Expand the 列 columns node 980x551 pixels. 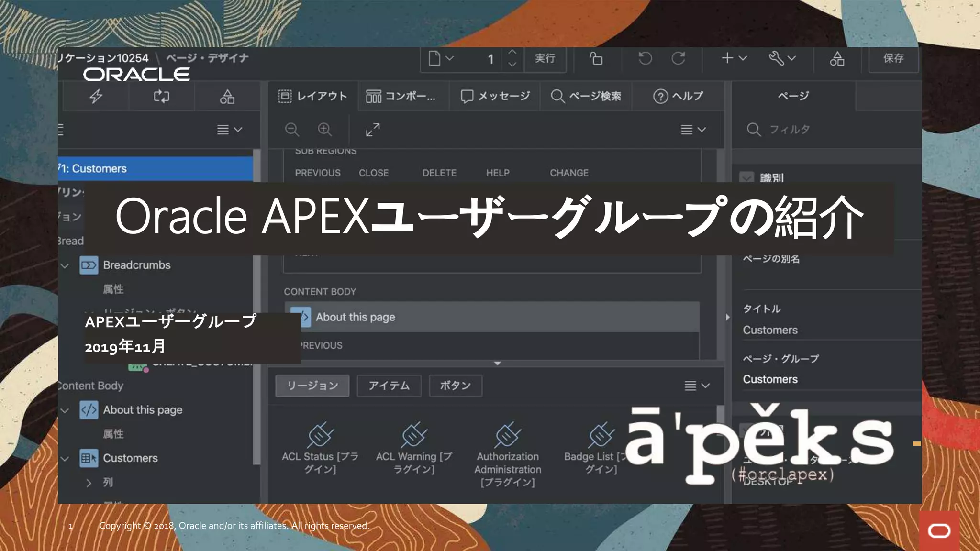pos(89,483)
